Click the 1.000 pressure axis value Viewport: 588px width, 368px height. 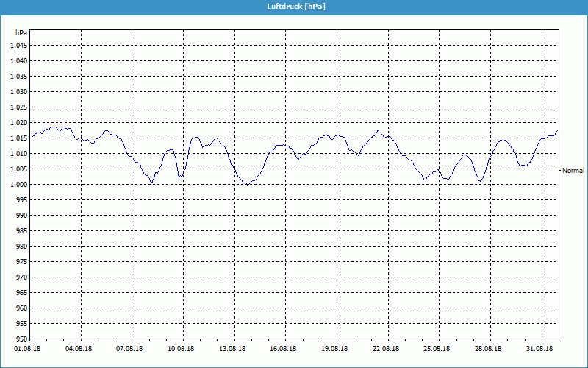18,184
